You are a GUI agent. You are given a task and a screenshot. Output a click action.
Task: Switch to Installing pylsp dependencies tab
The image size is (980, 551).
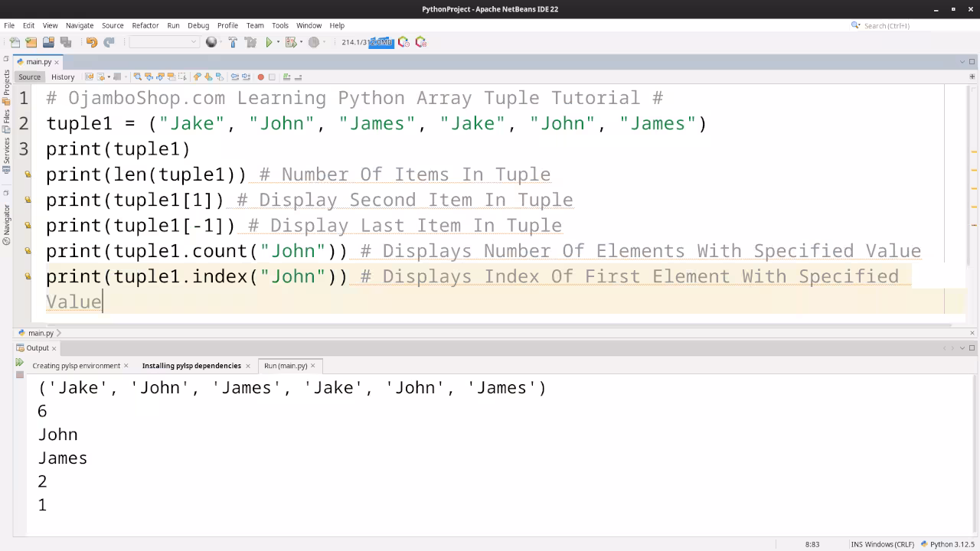click(191, 366)
